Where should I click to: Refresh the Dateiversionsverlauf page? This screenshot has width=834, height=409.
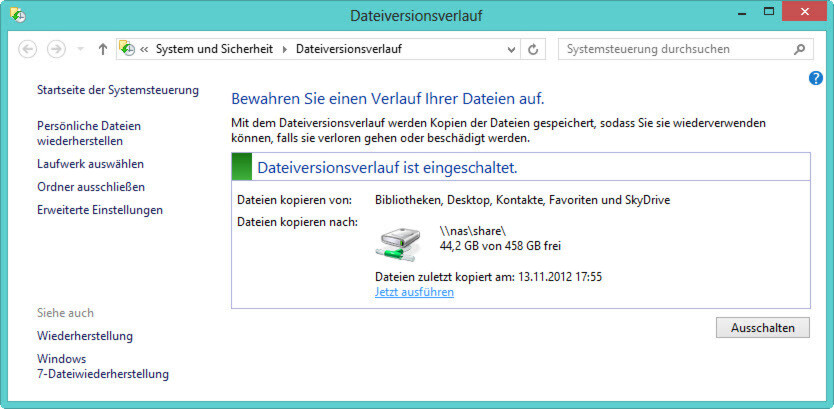click(x=532, y=49)
